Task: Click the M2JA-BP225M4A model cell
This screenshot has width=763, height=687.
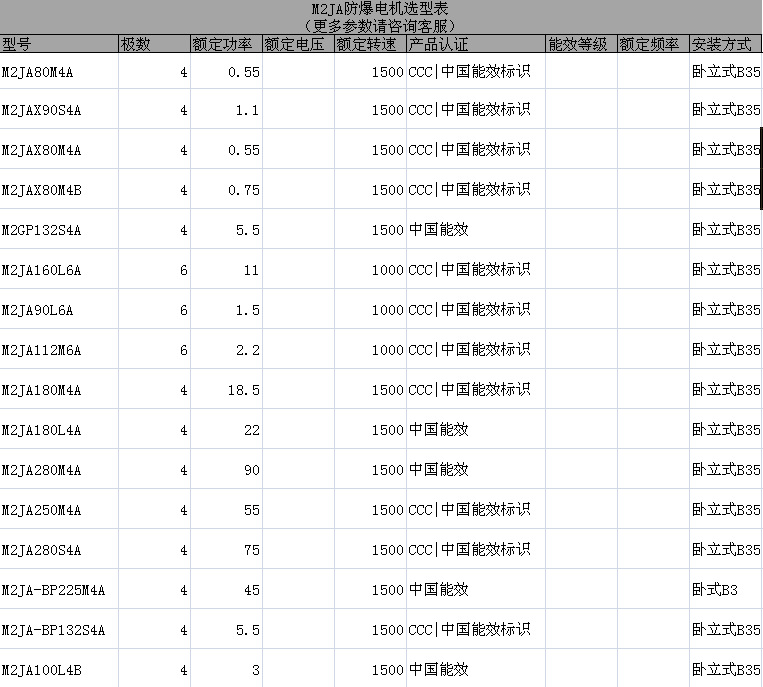Action: (59, 590)
